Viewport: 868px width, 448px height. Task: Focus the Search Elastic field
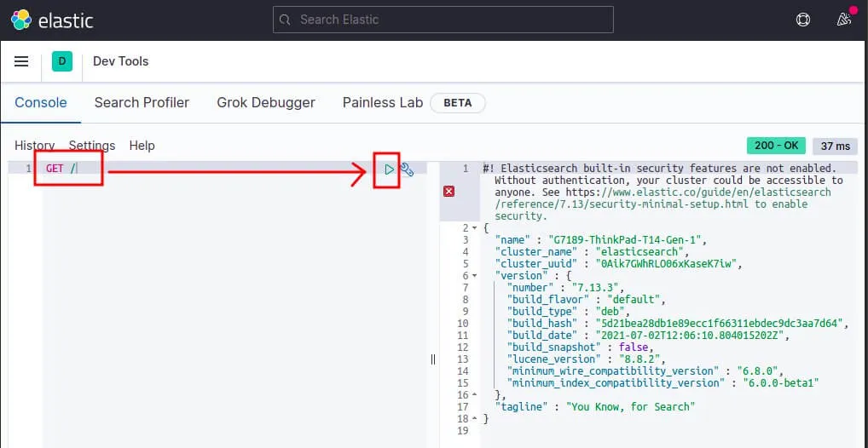[x=443, y=20]
